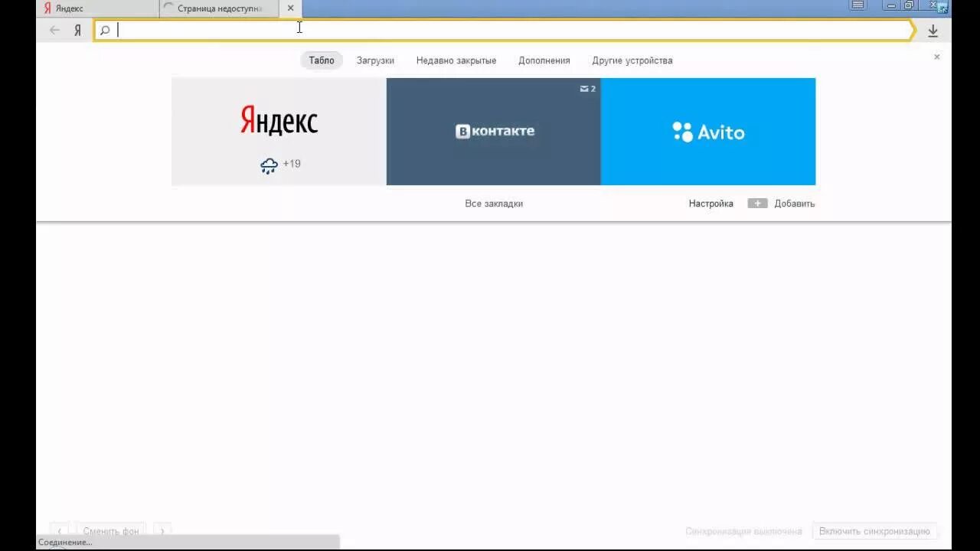The height and width of the screenshot is (551, 980).
Task: Go back with the arrow button
Action: point(54,31)
